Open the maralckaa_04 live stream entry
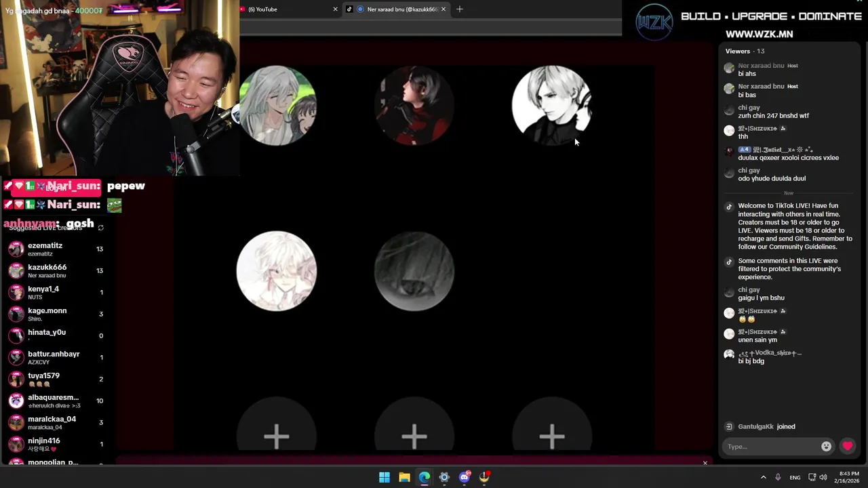This screenshot has width=868, height=488. click(x=56, y=423)
